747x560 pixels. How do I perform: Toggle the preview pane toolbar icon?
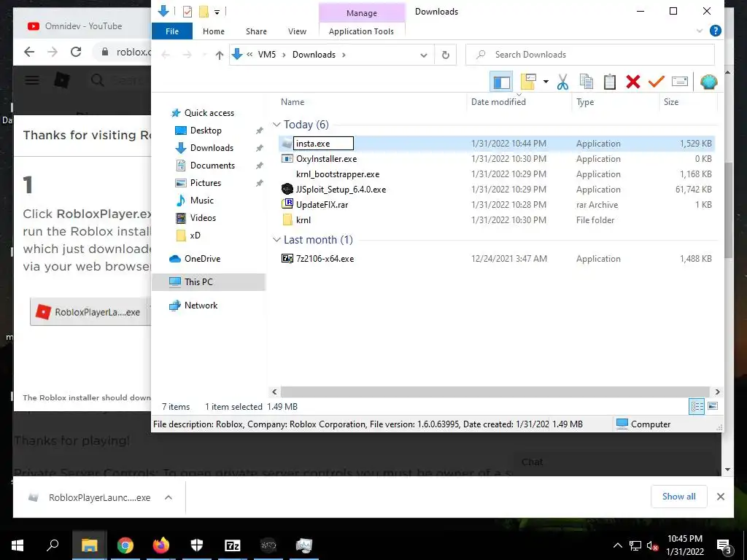(x=501, y=82)
